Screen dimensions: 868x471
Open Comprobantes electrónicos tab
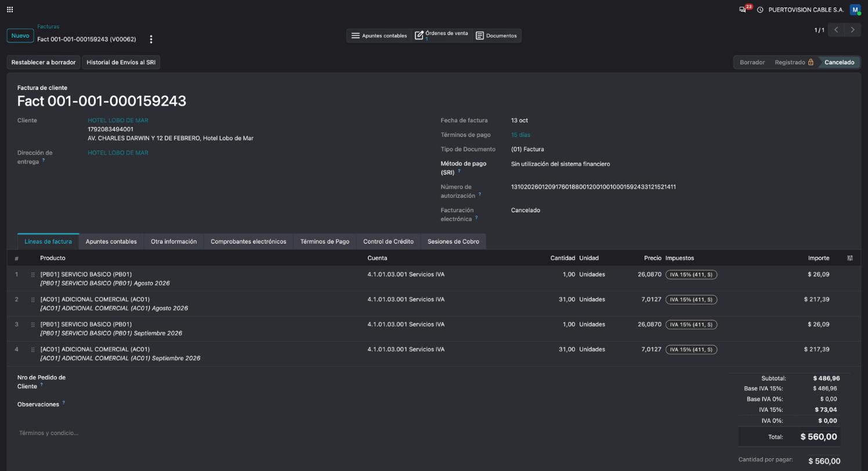(x=248, y=242)
